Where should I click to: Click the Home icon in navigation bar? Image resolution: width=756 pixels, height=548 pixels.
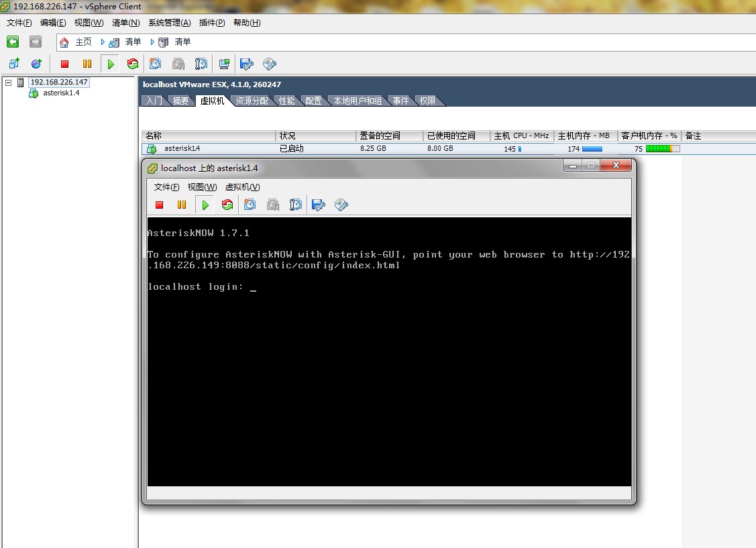click(x=64, y=42)
